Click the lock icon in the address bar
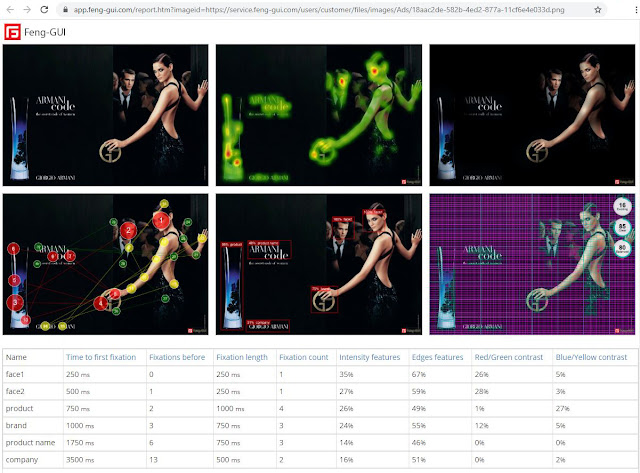 [x=65, y=10]
